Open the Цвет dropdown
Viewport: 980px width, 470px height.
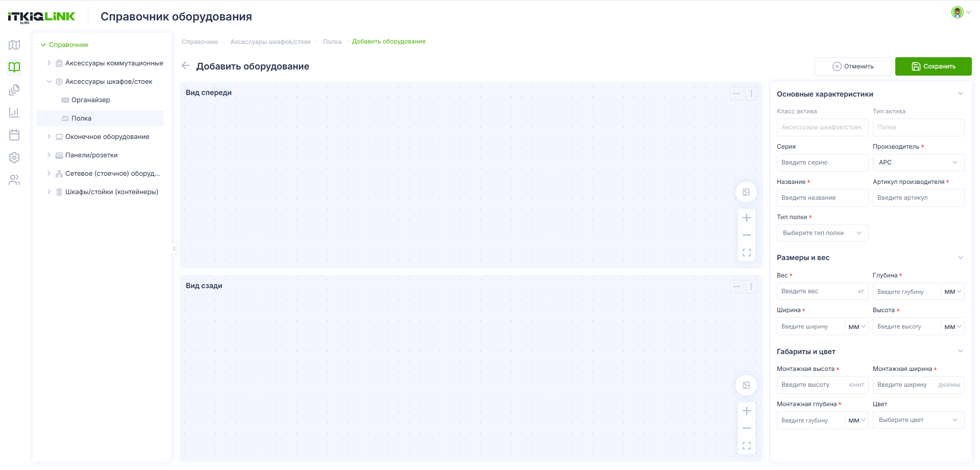(x=918, y=420)
